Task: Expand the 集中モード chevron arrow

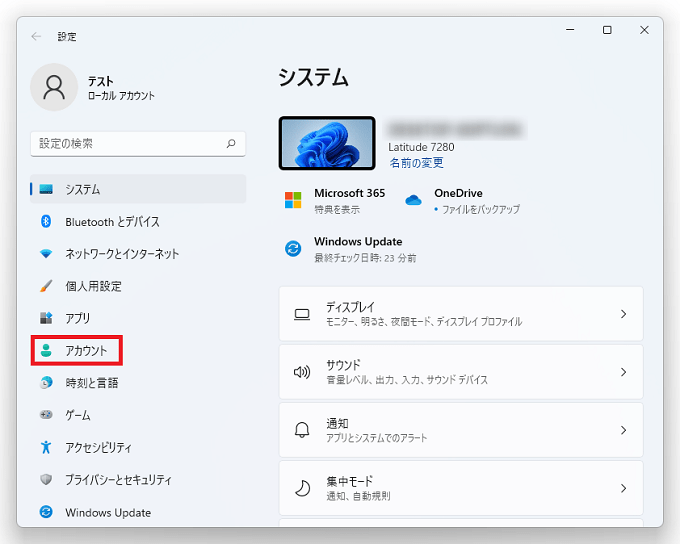Action: [x=624, y=488]
